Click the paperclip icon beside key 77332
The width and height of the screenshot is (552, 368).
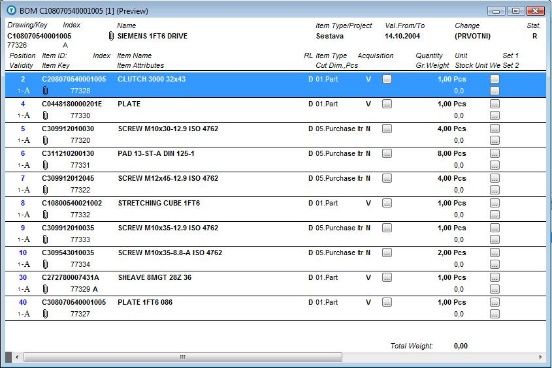point(45,215)
